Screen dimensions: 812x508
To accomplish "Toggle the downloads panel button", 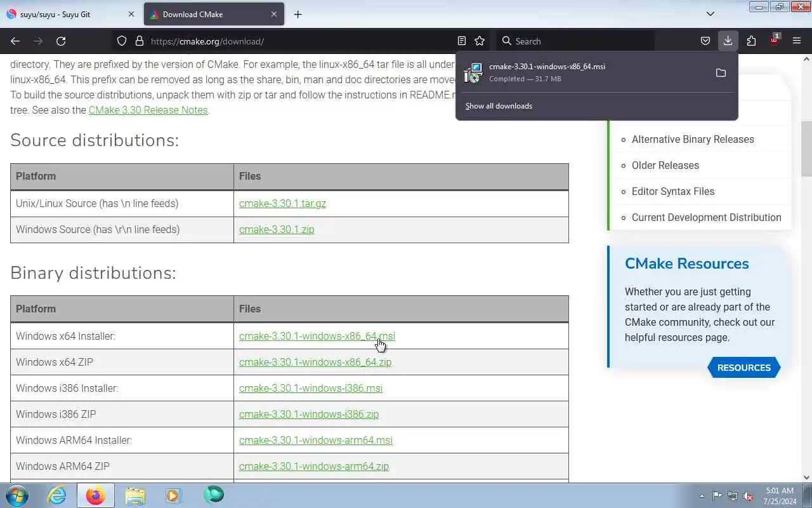I will tap(728, 41).
